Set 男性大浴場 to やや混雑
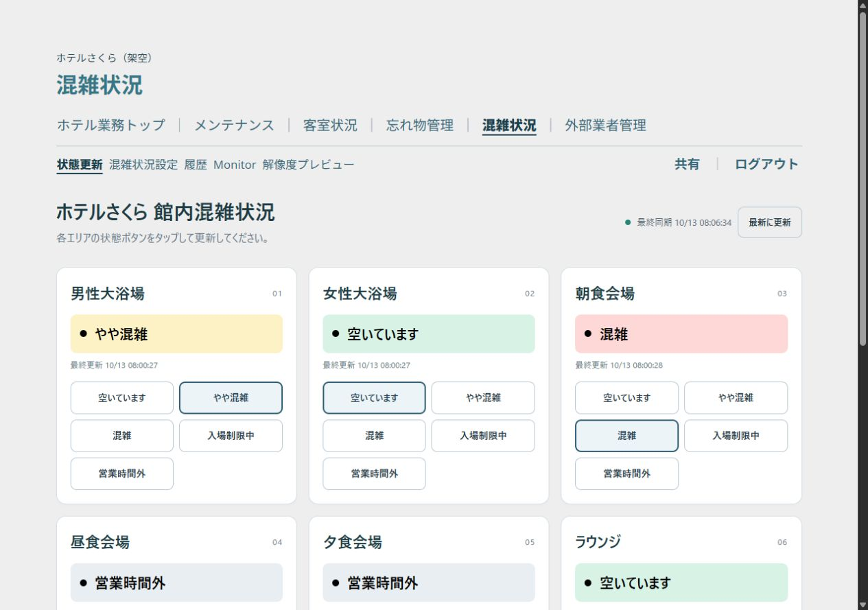This screenshot has height=610, width=868. 231,398
